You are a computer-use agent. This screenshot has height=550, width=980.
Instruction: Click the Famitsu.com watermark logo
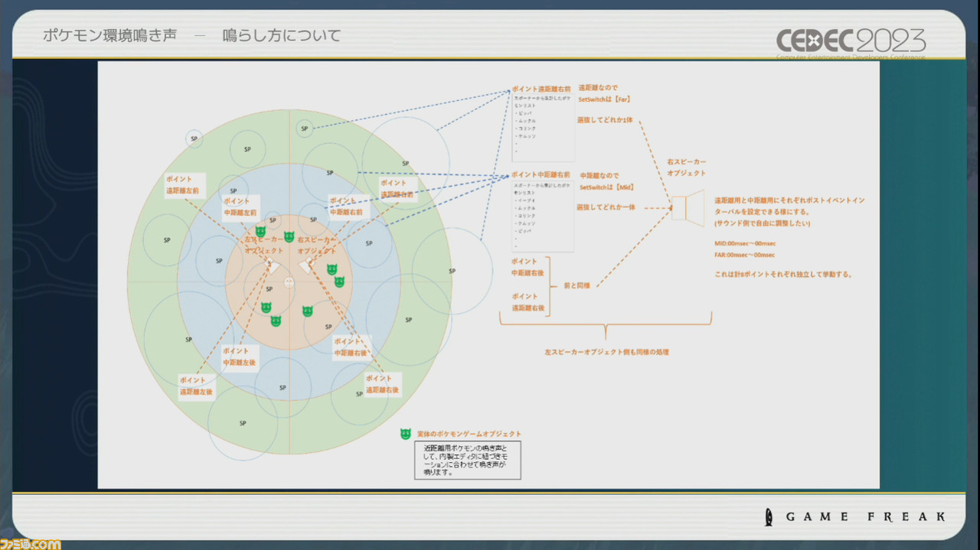click(x=31, y=543)
